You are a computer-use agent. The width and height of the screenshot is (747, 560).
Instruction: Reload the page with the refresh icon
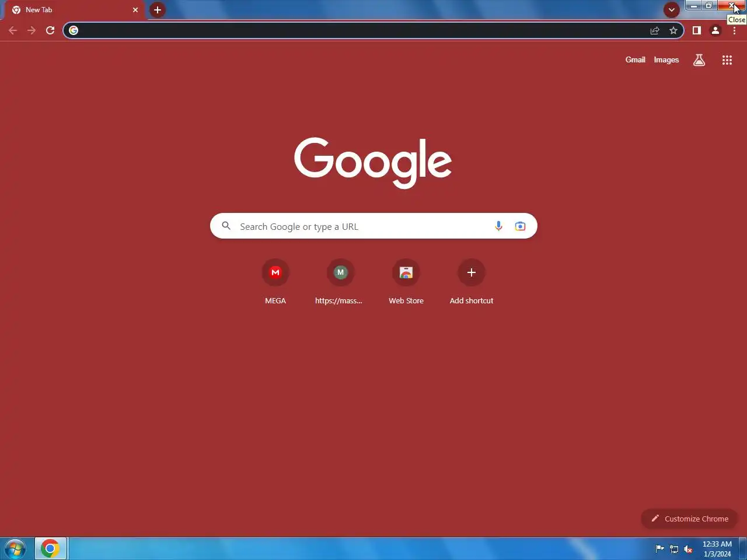point(50,30)
